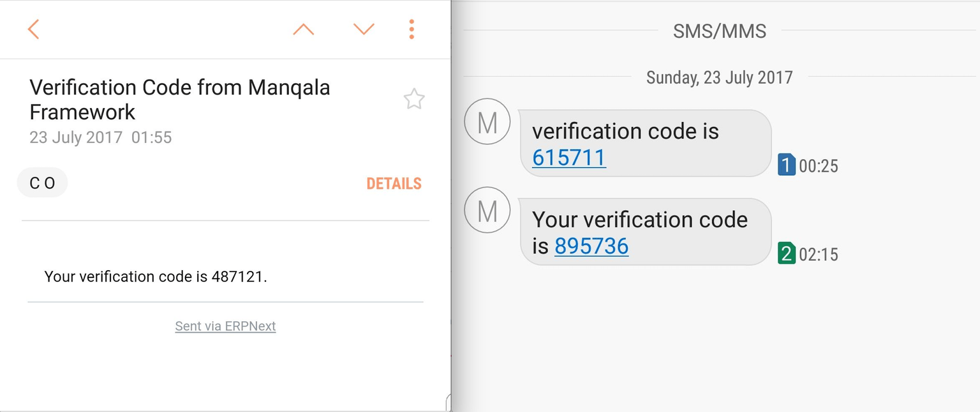
Task: Open the three-dot overflow menu
Action: 412,29
